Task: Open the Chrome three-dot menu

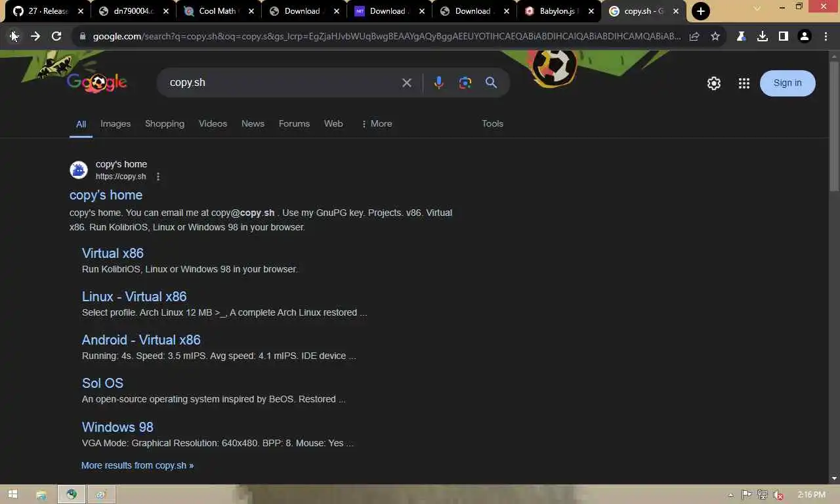Action: click(x=826, y=36)
